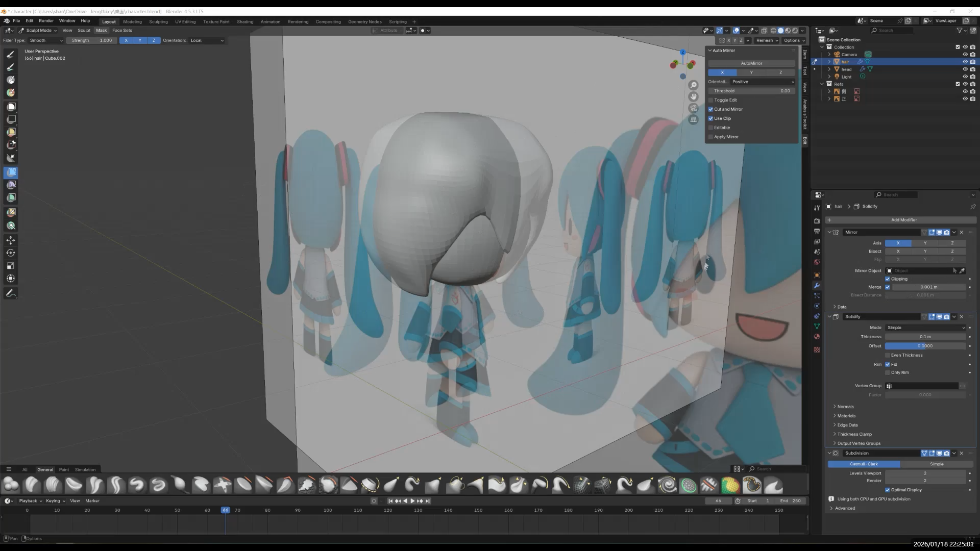The image size is (980, 551).
Task: Open the Mask menu in sculpt header
Action: tap(101, 31)
